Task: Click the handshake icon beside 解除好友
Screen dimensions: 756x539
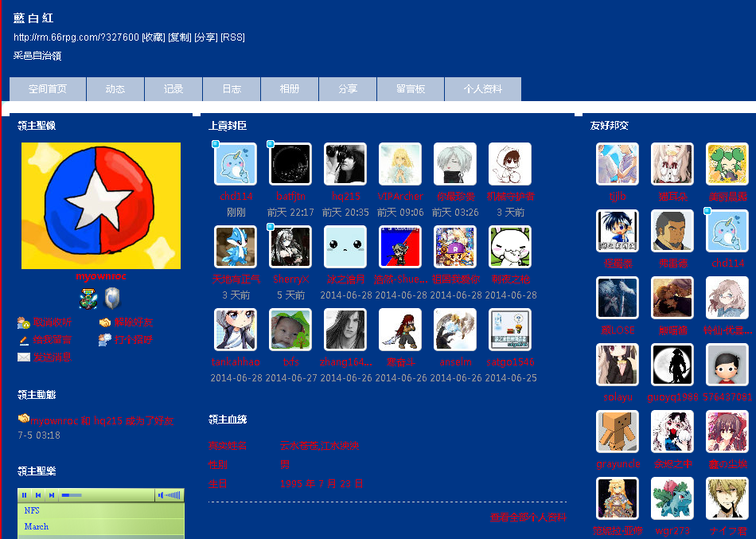Action: point(105,322)
